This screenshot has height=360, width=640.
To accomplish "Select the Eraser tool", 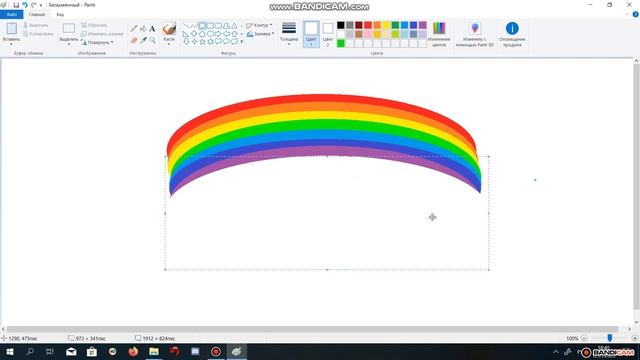I will (134, 40).
